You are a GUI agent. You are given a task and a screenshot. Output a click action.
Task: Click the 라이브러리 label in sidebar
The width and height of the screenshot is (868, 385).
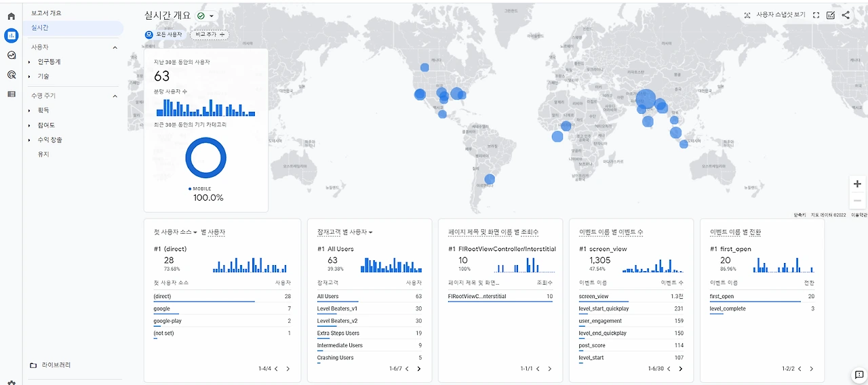[x=56, y=365]
